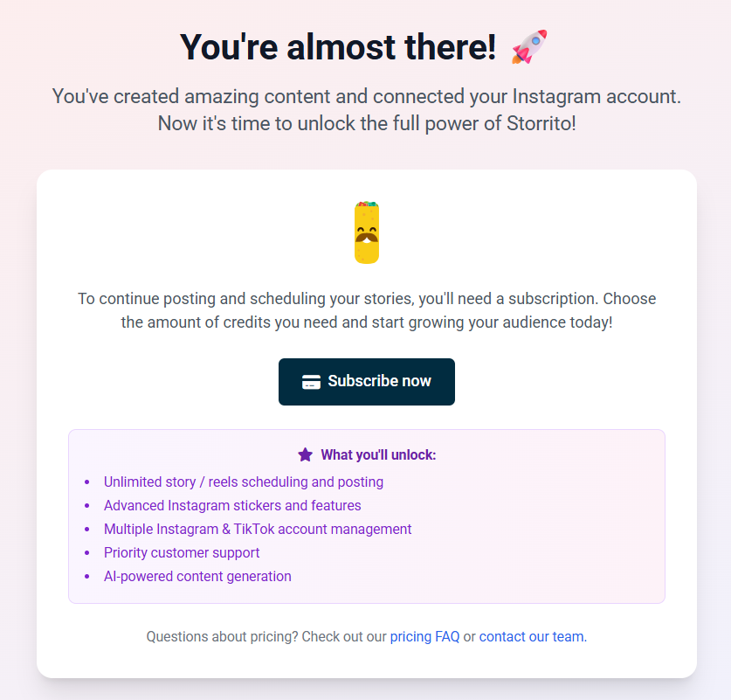Screen dimensions: 731x700
Task: Click the subscription explanation paragraph text
Action: (x=366, y=310)
